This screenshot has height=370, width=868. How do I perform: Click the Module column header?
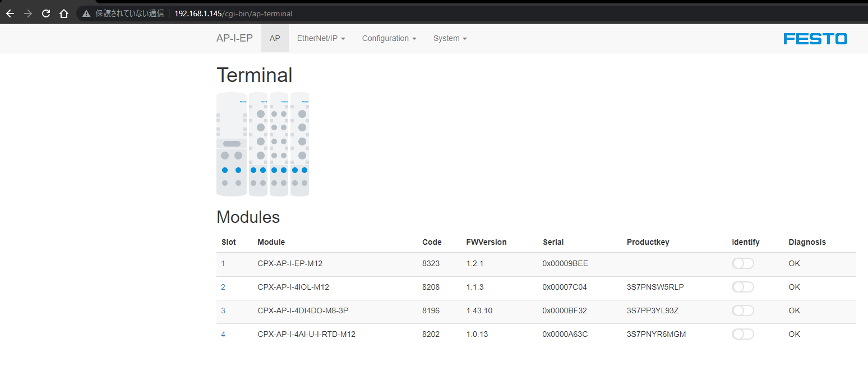[271, 242]
